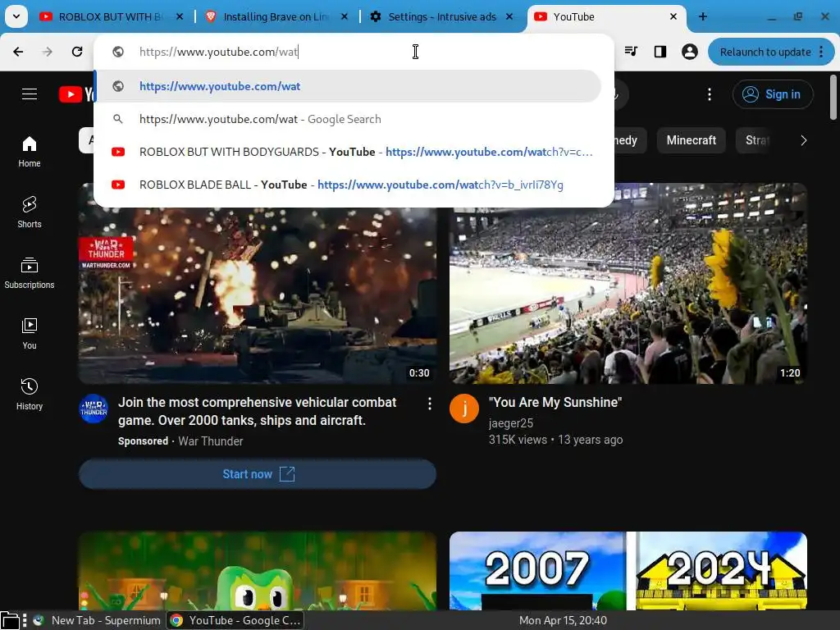Viewport: 840px width, 630px height.
Task: Open the jaeger25 channel name link
Action: pyautogui.click(x=510, y=423)
